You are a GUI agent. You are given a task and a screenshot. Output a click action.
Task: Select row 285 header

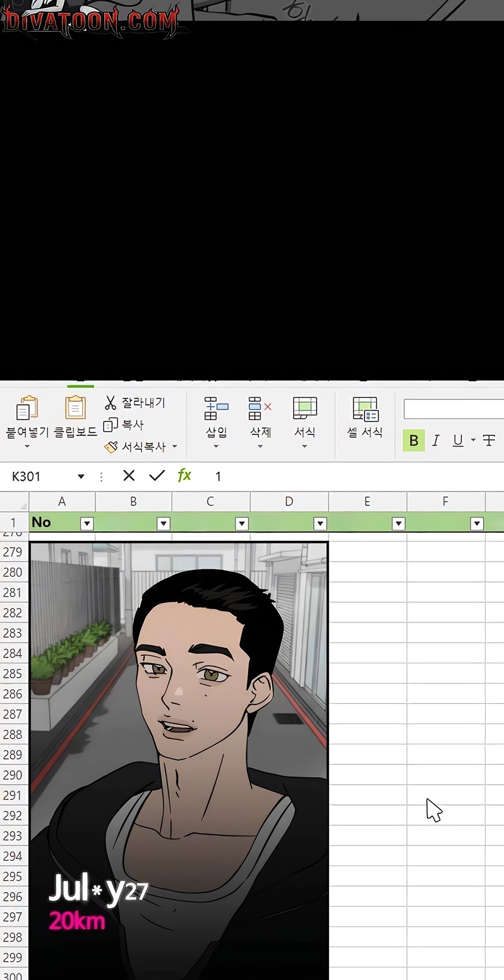(x=14, y=674)
